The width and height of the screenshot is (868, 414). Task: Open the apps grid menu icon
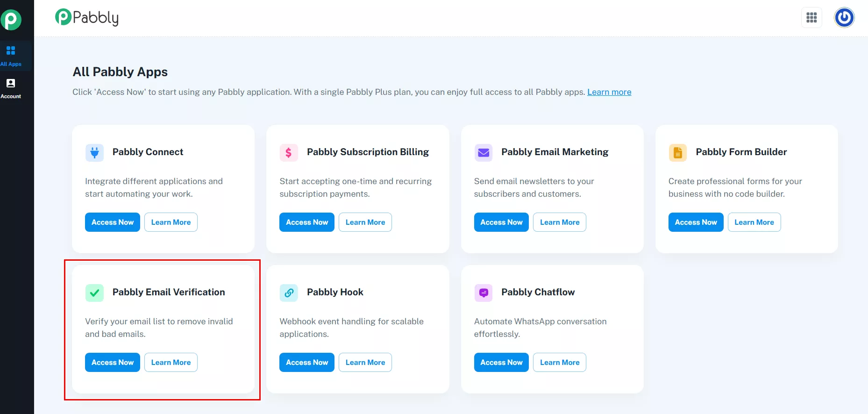[x=811, y=18]
